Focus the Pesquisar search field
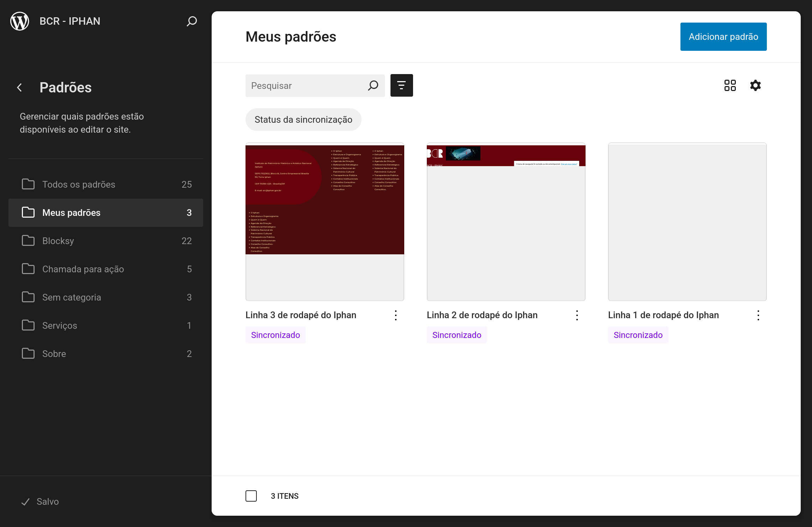This screenshot has height=527, width=812. click(315, 86)
